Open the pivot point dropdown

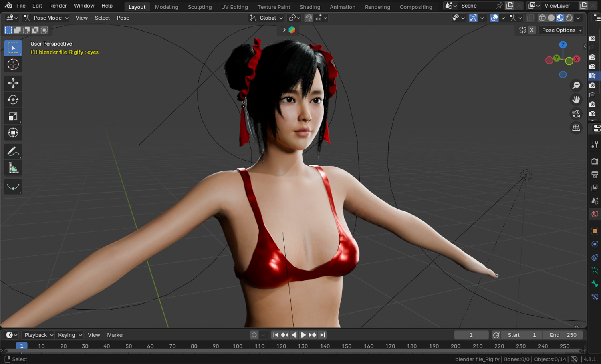pyautogui.click(x=294, y=18)
